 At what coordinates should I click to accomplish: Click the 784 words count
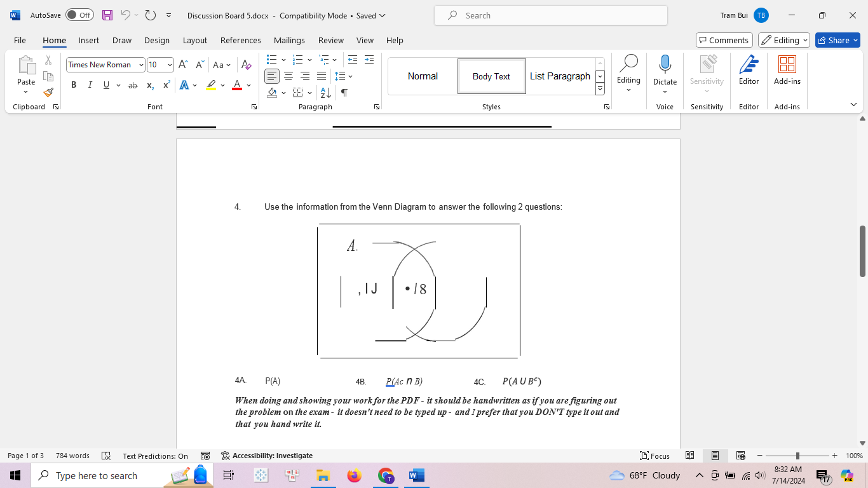72,456
